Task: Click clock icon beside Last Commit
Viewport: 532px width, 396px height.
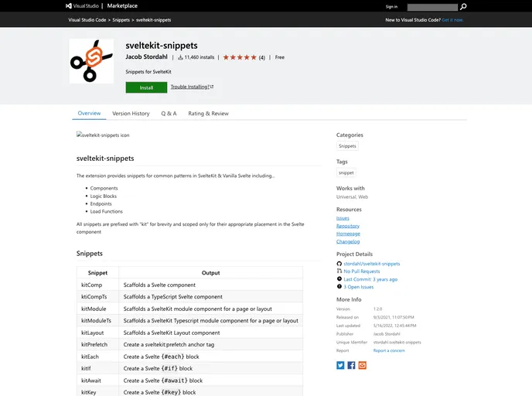Action: click(339, 278)
